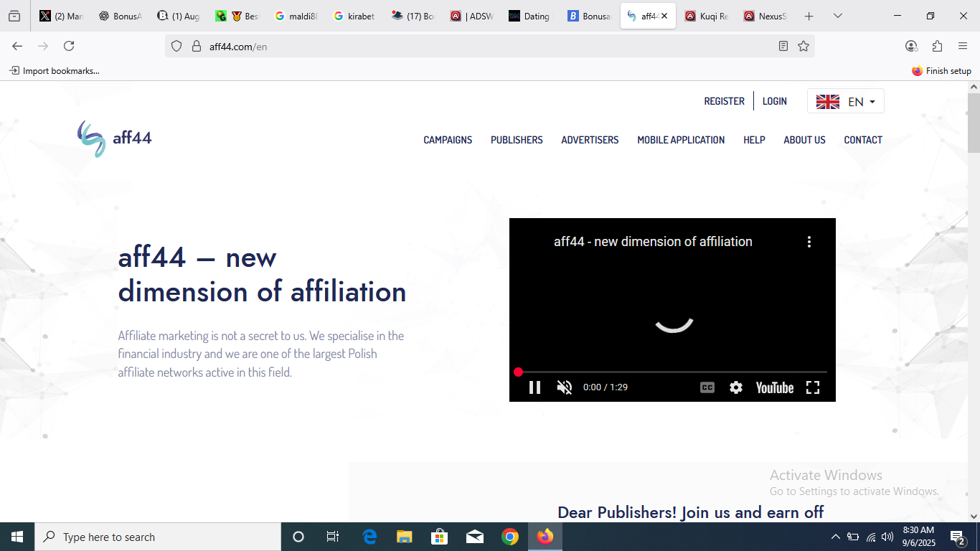This screenshot has height=551, width=980.
Task: Open the REGISTER link
Action: pyautogui.click(x=725, y=101)
